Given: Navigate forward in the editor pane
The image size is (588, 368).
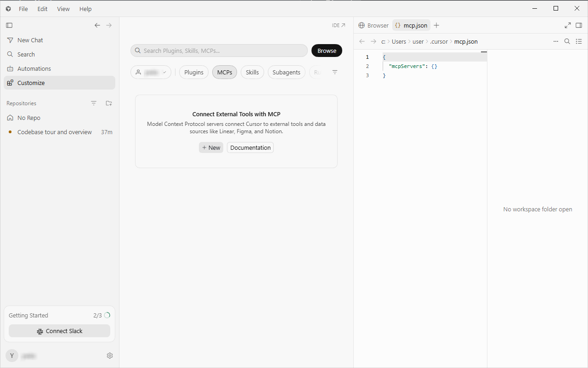Looking at the screenshot, I should click(373, 41).
